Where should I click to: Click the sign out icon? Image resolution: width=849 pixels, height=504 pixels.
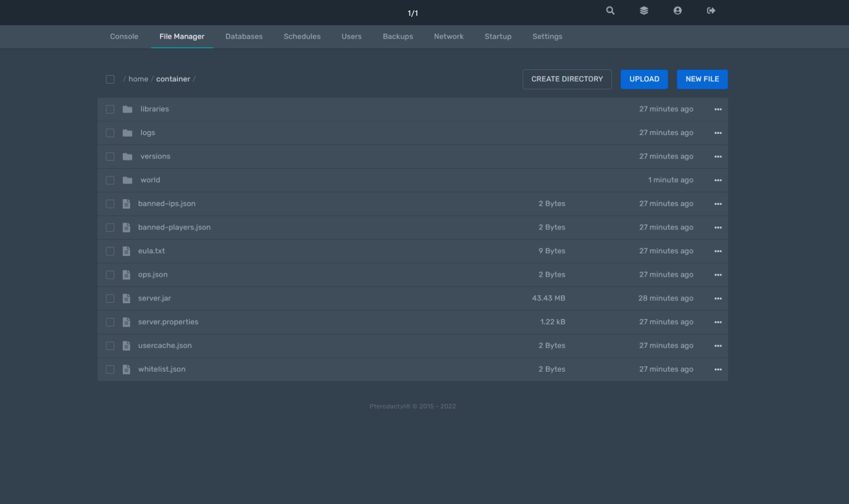711,11
